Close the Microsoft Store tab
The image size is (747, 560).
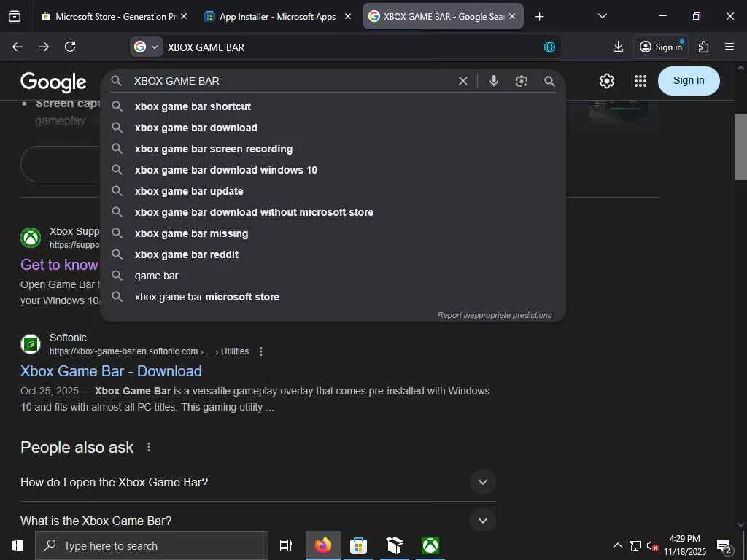point(184,16)
